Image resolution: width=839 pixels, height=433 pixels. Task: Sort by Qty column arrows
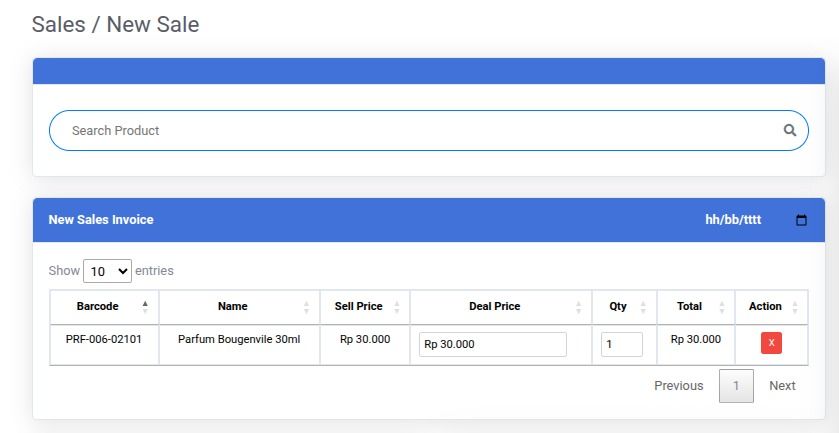pos(642,307)
